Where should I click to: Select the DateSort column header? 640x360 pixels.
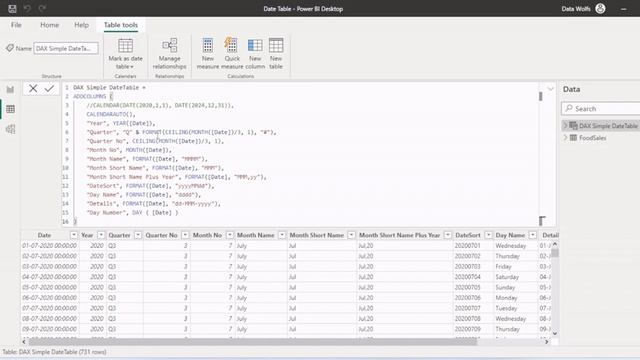[468, 235]
